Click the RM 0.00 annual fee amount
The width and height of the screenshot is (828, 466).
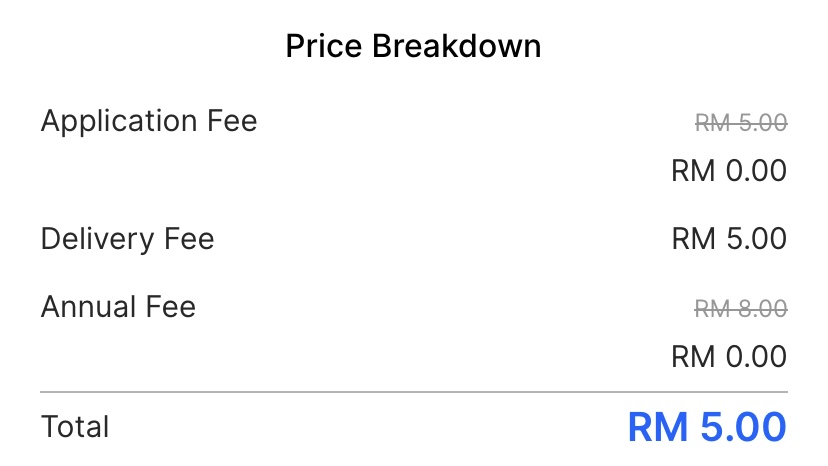pos(729,355)
